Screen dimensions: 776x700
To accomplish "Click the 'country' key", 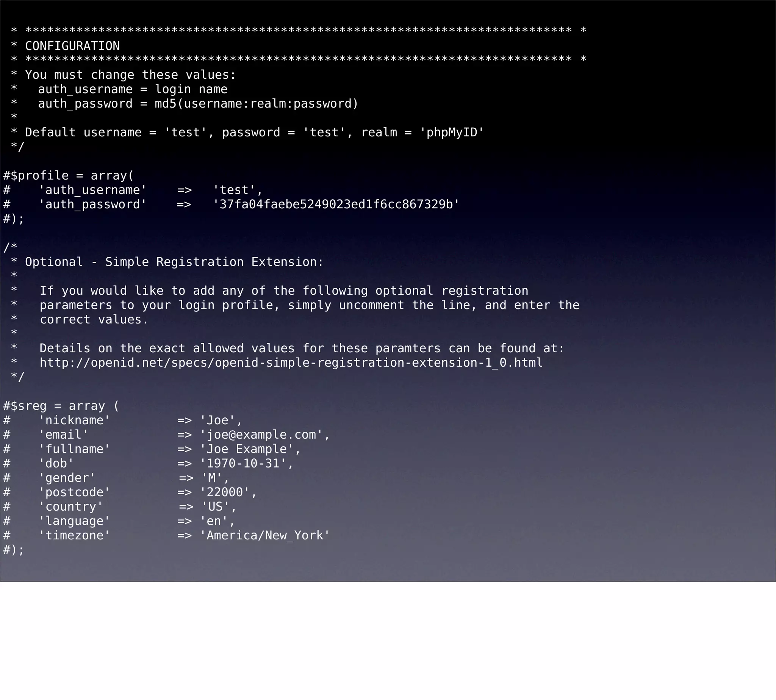I will [x=71, y=507].
